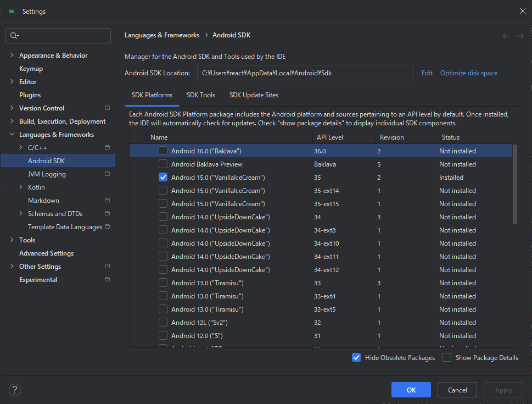The height and width of the screenshot is (404, 532).
Task: Click the Apply button
Action: [x=503, y=390]
